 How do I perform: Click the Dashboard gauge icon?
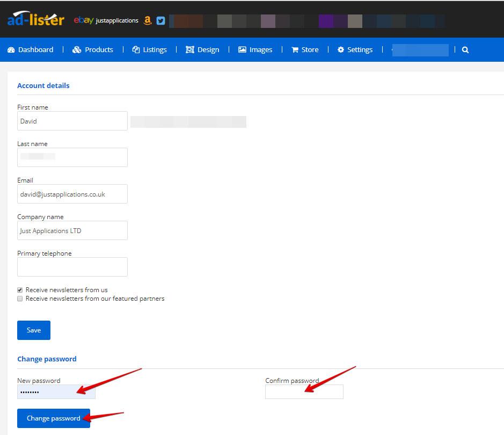(11, 50)
